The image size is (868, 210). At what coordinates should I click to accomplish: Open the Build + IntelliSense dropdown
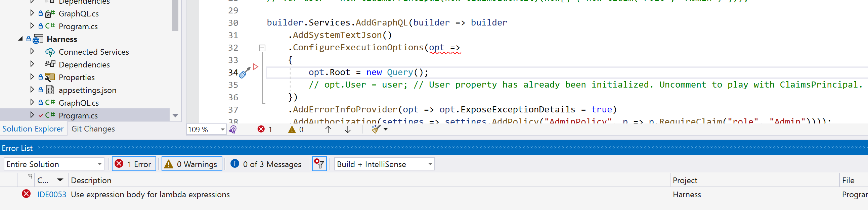(x=384, y=164)
